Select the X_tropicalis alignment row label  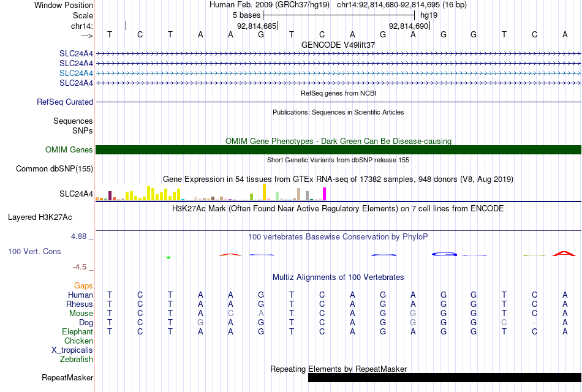(72, 350)
